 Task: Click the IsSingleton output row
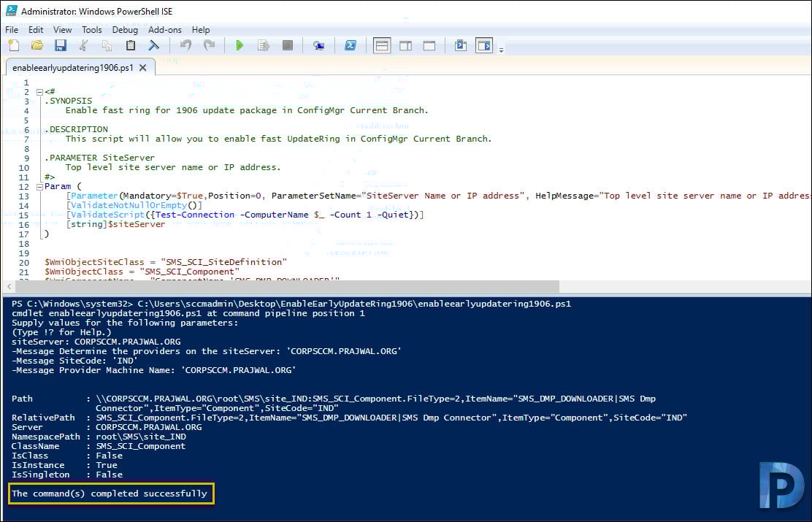pos(67,475)
